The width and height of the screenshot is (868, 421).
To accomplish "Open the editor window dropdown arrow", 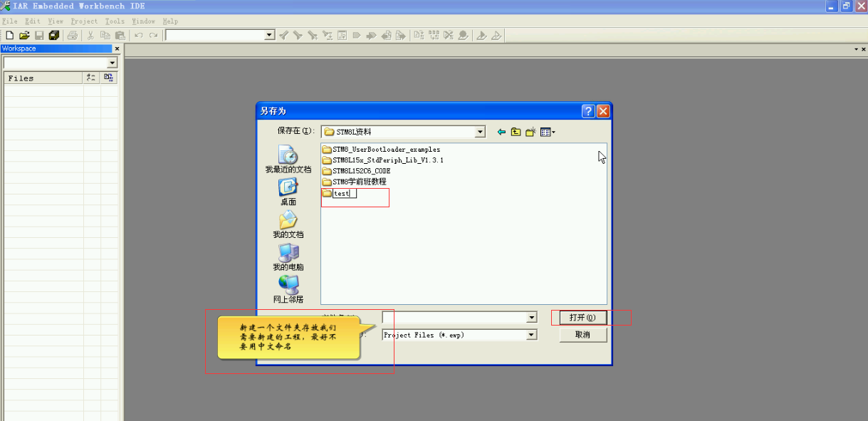I will [856, 49].
